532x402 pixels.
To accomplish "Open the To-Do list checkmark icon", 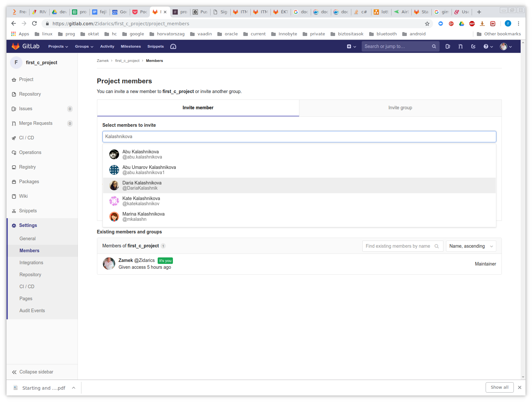I will click(473, 46).
